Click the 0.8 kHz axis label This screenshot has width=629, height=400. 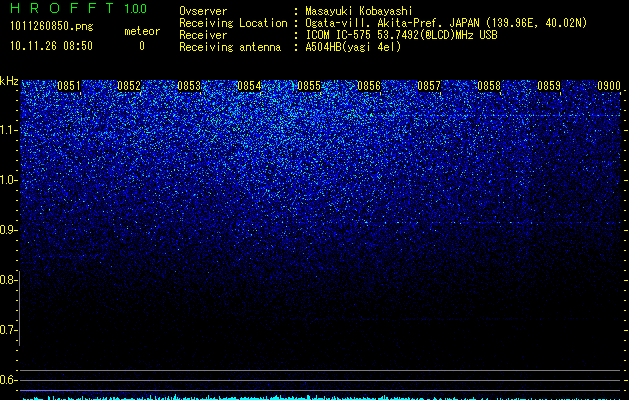(x=8, y=280)
